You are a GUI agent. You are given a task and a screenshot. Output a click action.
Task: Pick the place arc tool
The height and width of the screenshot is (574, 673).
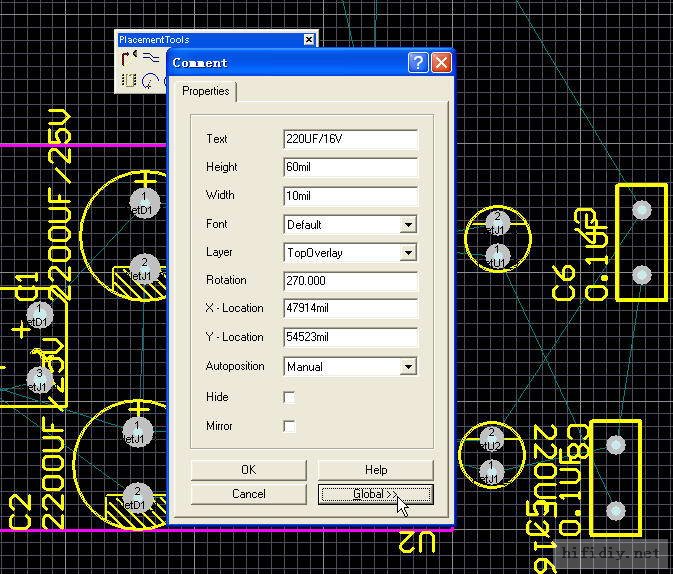point(150,81)
